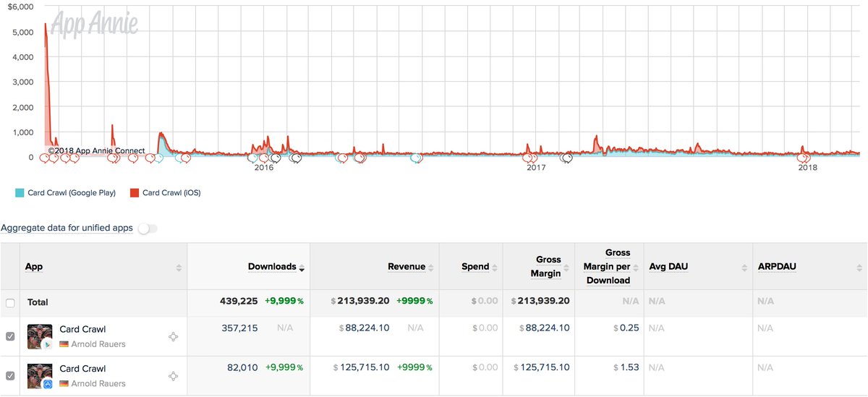Click German flag in iOS row
The image size is (868, 397).
(64, 383)
